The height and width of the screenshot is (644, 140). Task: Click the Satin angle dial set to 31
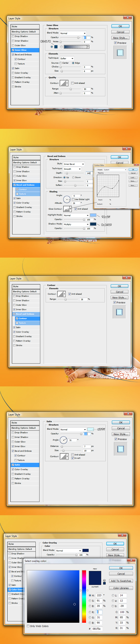tap(63, 440)
